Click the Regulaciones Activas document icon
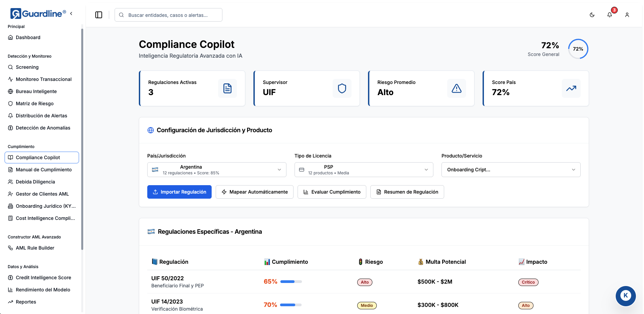 click(x=227, y=88)
